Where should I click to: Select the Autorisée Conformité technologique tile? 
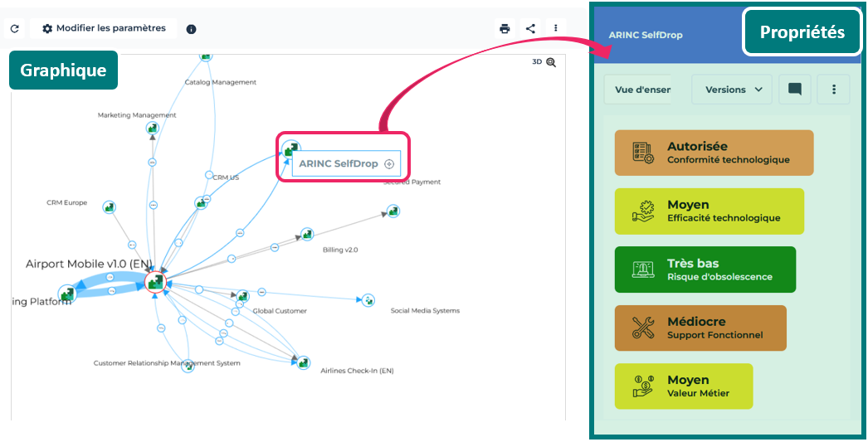pos(714,153)
